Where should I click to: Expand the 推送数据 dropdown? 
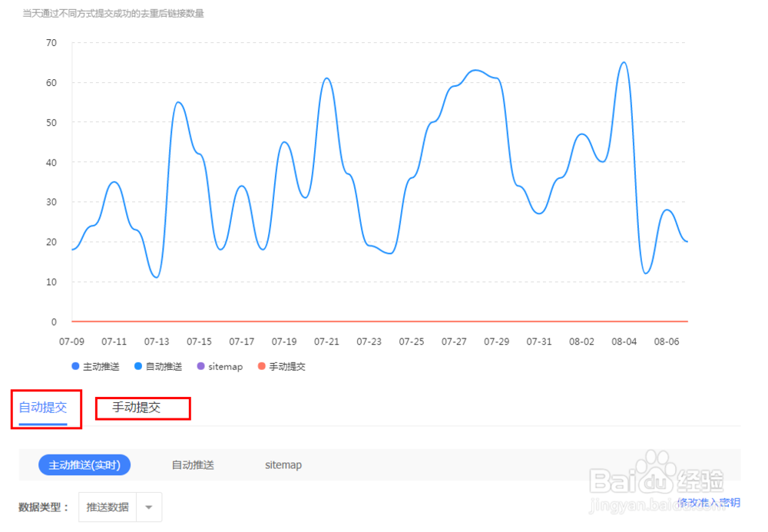108,507
